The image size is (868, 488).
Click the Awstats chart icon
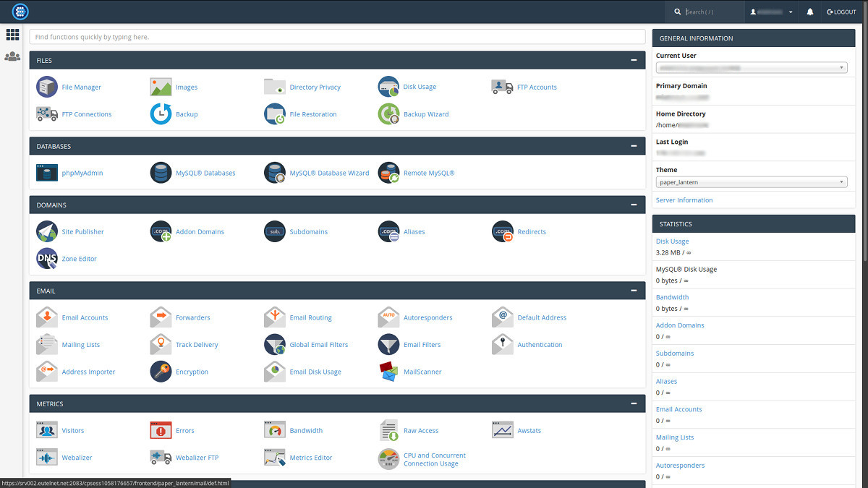(x=502, y=430)
